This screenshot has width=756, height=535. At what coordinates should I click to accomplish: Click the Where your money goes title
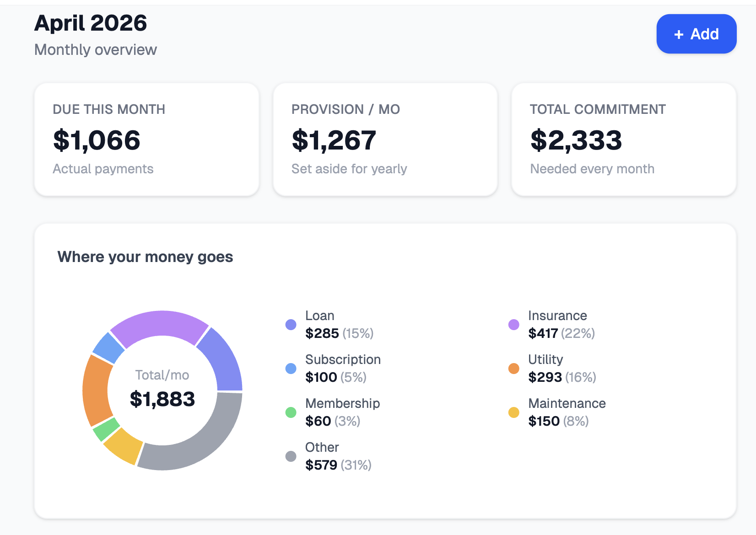145,257
